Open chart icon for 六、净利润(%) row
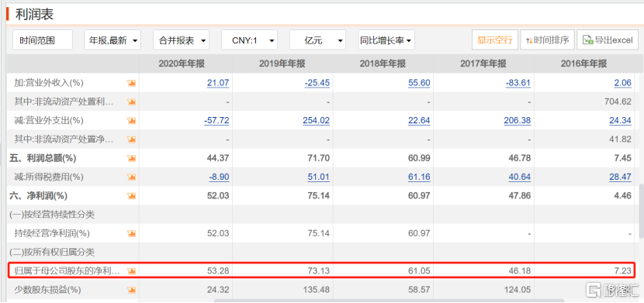Screen dimensions: 644x303 point(131,196)
